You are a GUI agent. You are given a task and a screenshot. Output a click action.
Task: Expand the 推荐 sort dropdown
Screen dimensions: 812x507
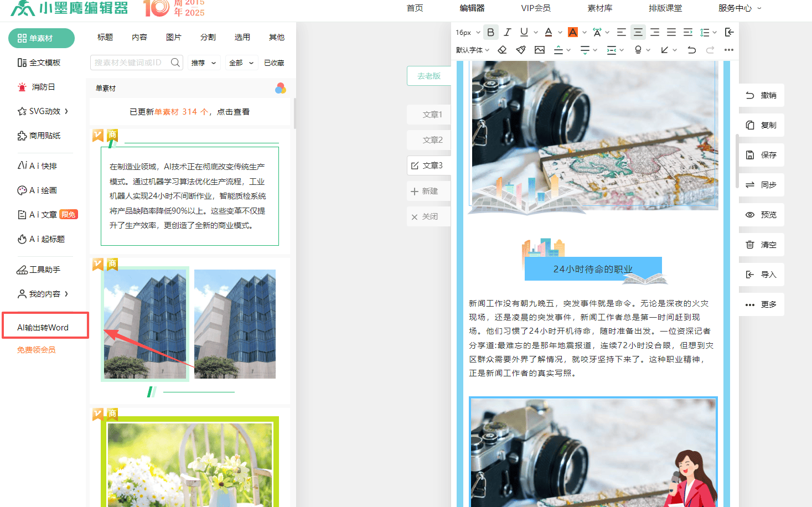(203, 63)
